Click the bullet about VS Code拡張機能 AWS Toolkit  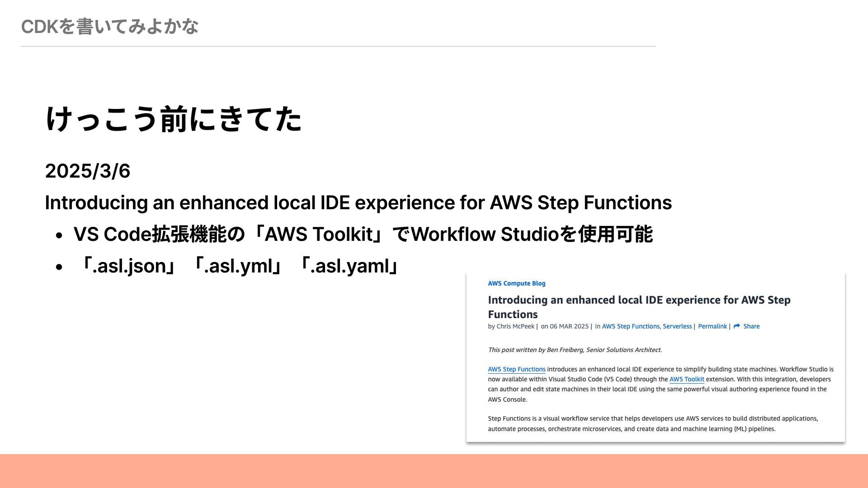[x=363, y=234]
